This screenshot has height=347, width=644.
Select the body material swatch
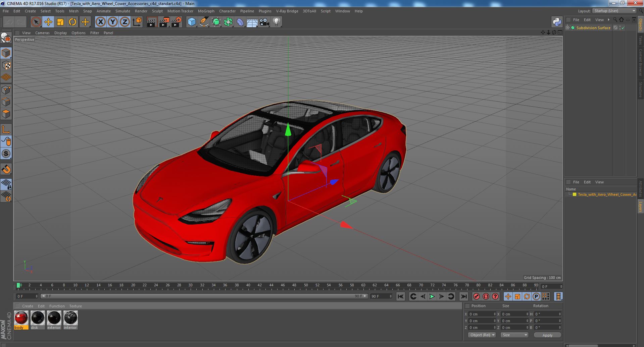click(21, 320)
